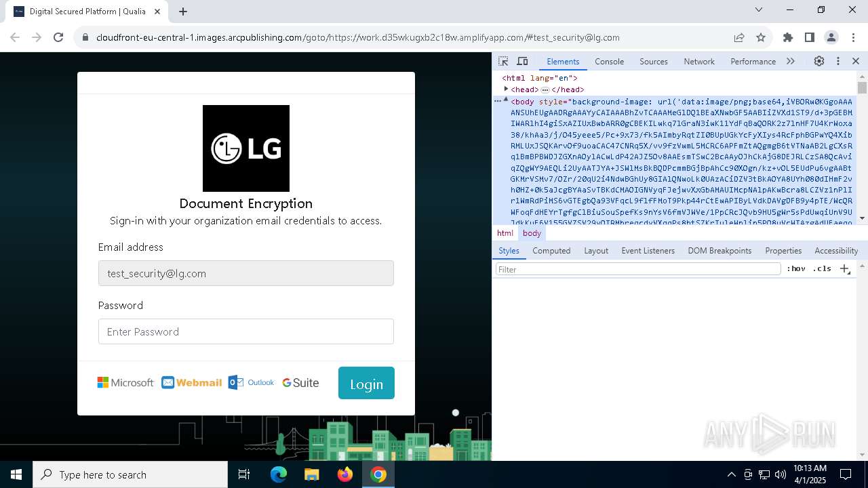The image size is (868, 488).
Task: Click the Email address field
Action: click(x=246, y=273)
